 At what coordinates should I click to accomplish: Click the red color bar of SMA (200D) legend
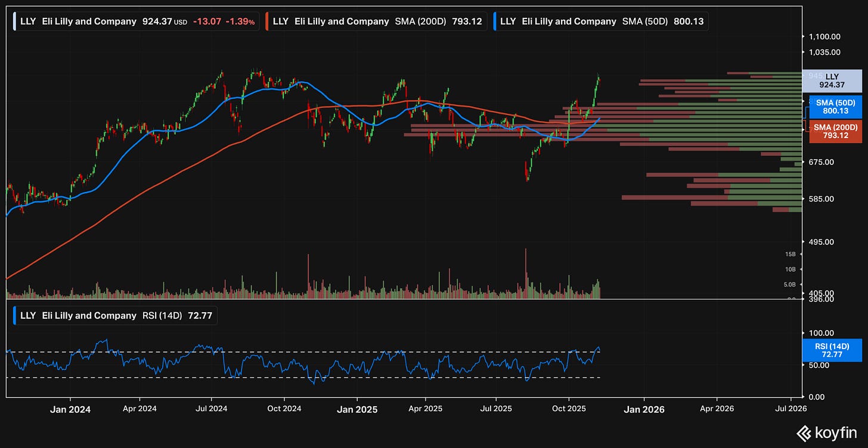[x=267, y=21]
